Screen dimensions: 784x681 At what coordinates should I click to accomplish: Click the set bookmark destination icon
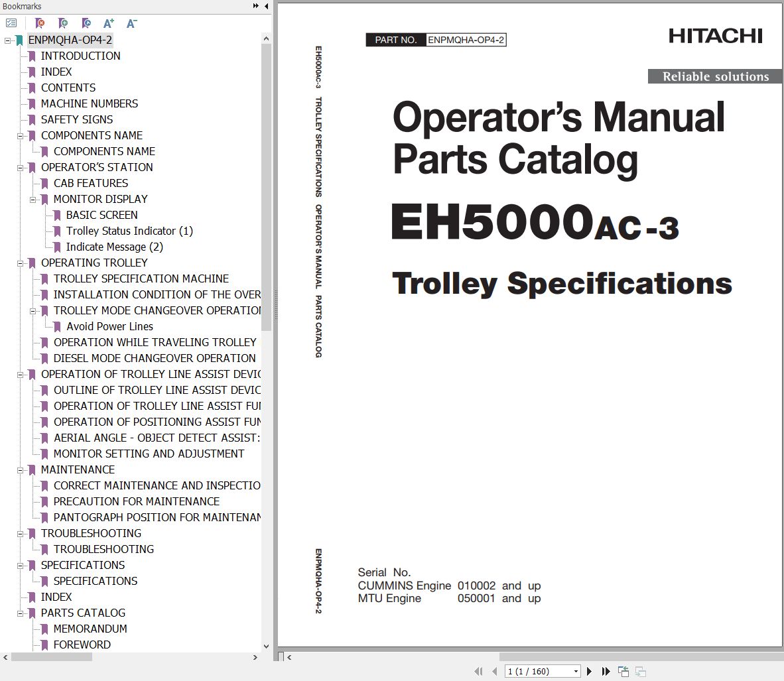(86, 23)
